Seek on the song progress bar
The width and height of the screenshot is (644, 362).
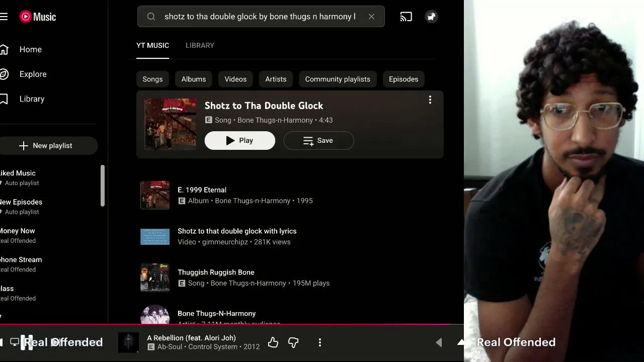pyautogui.click(x=232, y=325)
